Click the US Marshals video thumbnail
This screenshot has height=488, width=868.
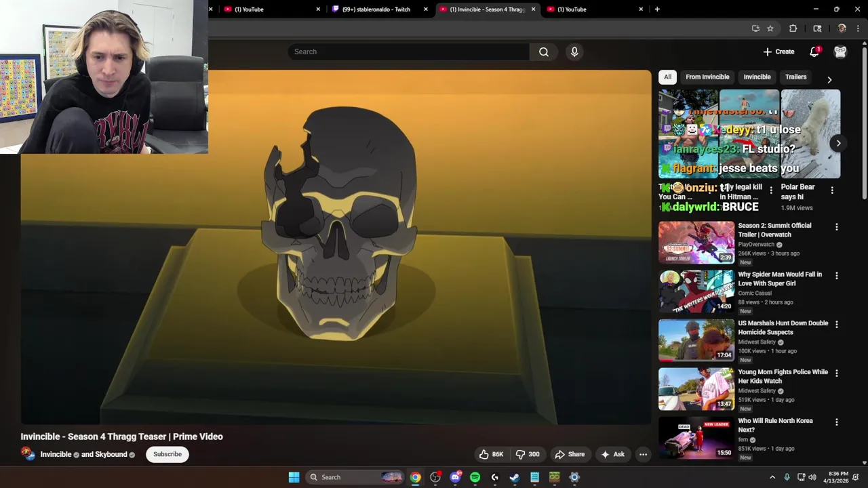(696, 340)
